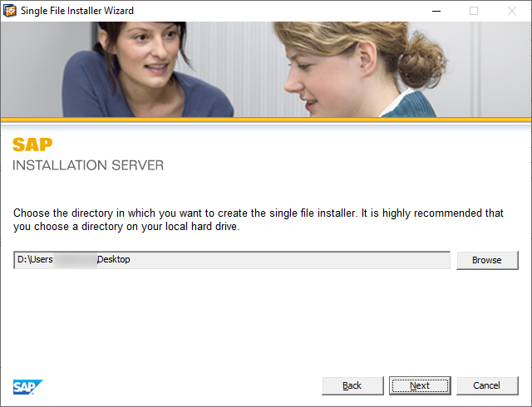The image size is (532, 407).
Task: Click the 'Single File Installer Wizard' title
Action: (77, 11)
